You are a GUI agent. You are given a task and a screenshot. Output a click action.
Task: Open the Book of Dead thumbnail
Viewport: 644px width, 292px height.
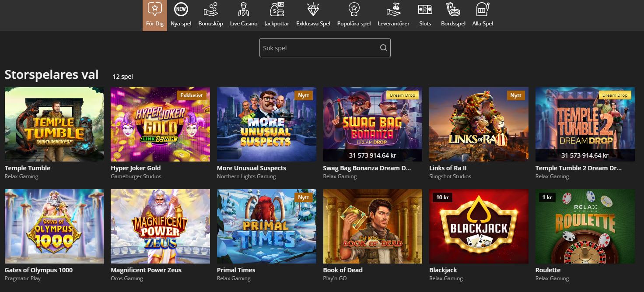pos(373,226)
